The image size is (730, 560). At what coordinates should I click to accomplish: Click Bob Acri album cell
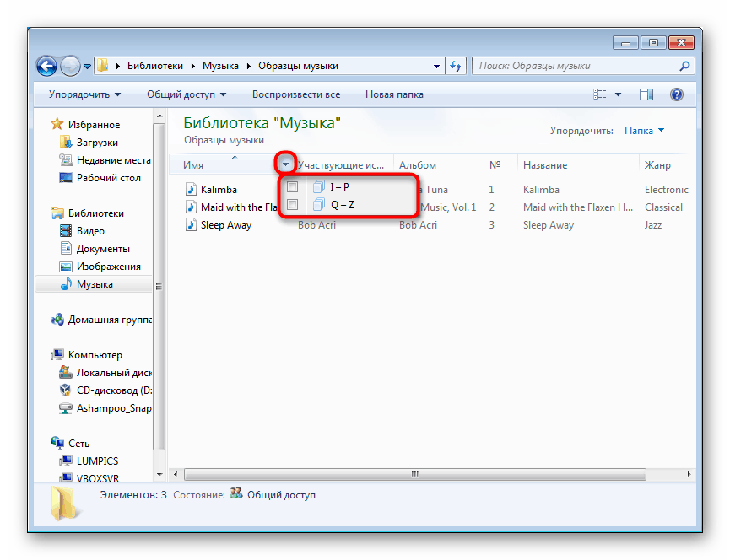(418, 225)
